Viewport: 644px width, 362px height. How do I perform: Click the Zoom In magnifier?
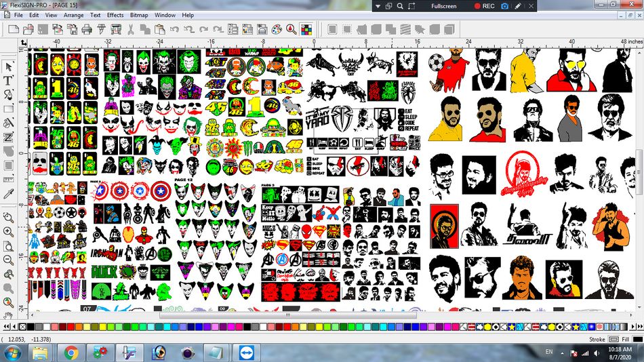point(8,232)
